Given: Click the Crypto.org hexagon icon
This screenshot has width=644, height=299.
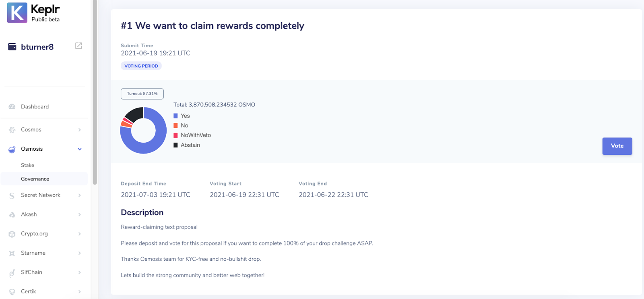Looking at the screenshot, I should tap(12, 234).
